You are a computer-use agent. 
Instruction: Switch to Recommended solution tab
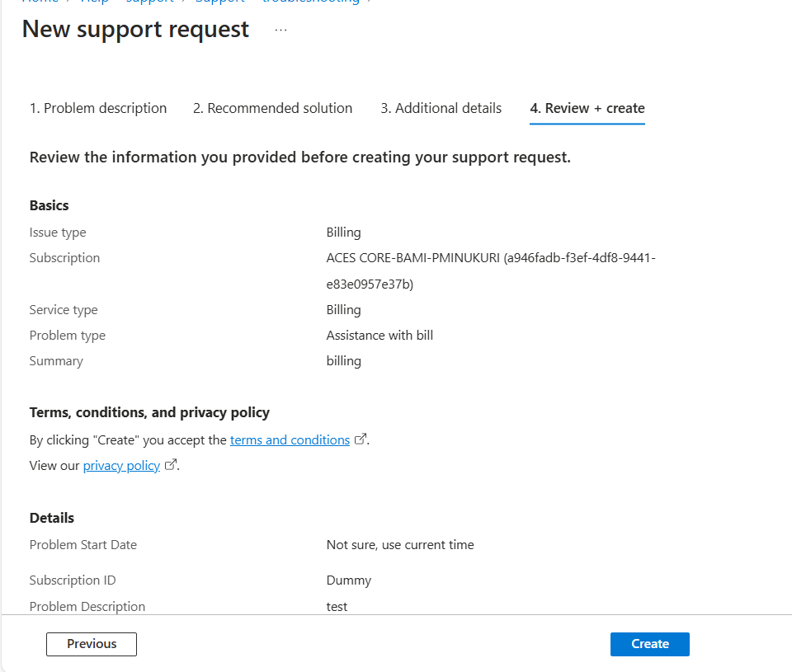tap(273, 108)
